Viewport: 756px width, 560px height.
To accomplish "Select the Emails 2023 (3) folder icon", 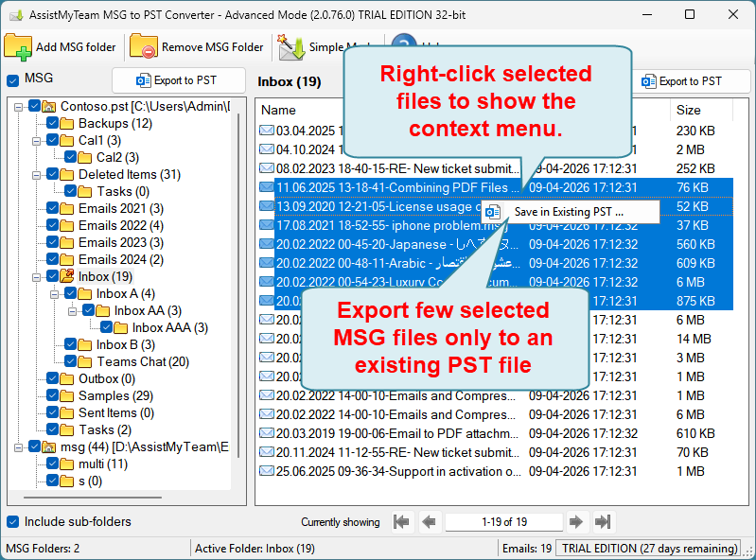I will pos(66,242).
